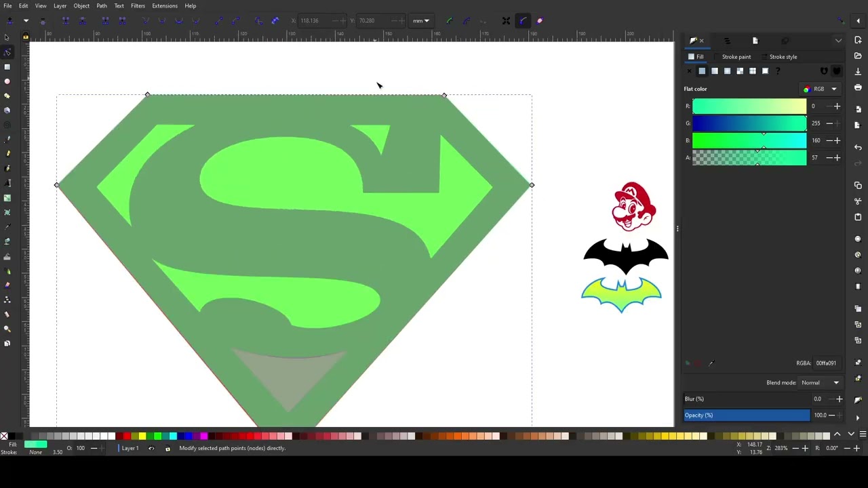Open Insert node dropdown arrow
The image size is (868, 488).
26,20
